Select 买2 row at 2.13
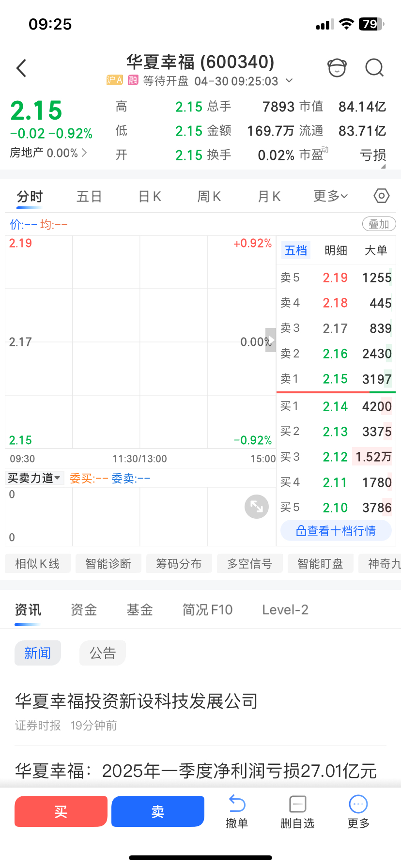This screenshot has width=401, height=868. (x=336, y=431)
